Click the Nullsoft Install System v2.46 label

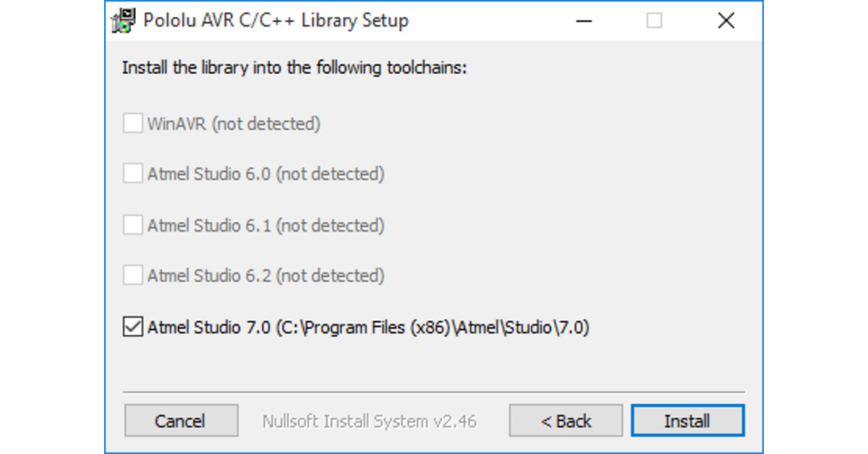(370, 420)
